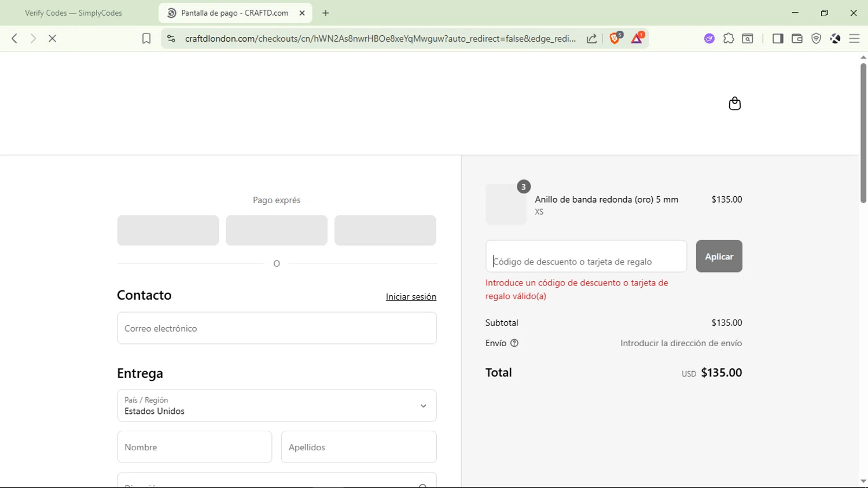
Task: Click the Pago exprés heading
Action: coord(277,200)
